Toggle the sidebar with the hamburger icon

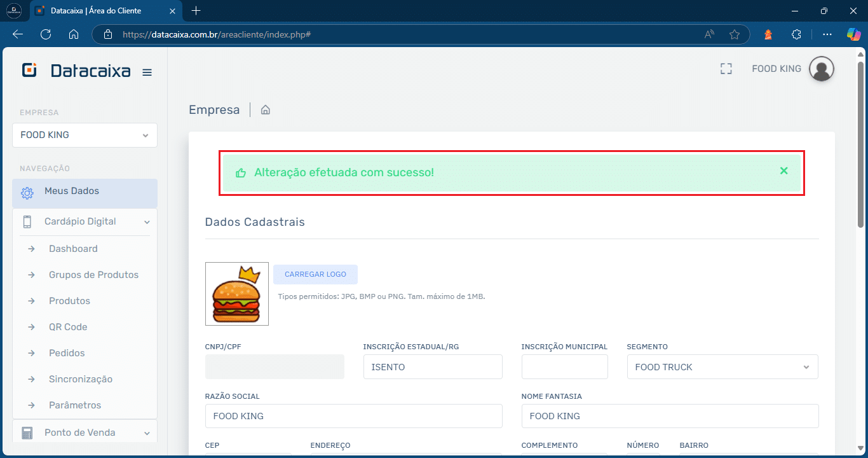[x=147, y=72]
